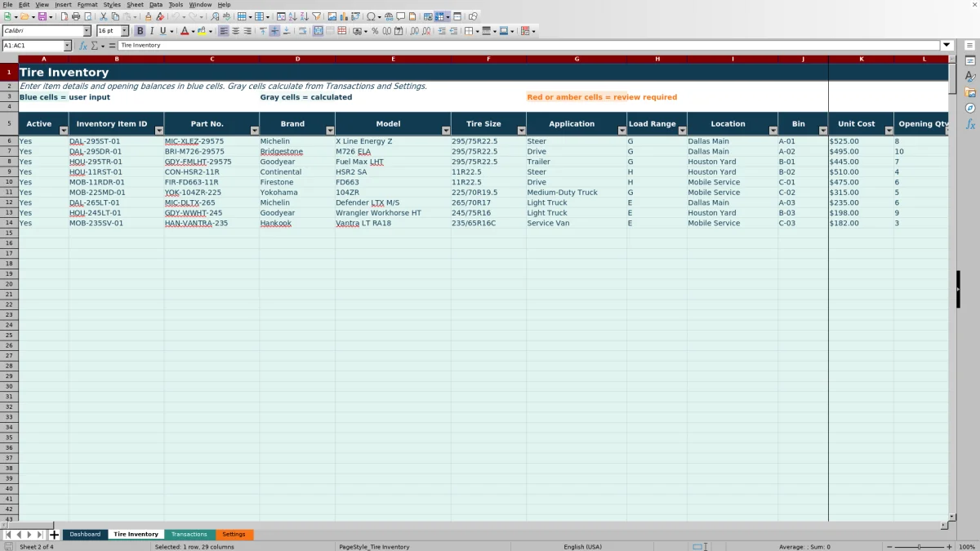Click the Save document icon
This screenshot has width=980, height=551.
click(41, 16)
